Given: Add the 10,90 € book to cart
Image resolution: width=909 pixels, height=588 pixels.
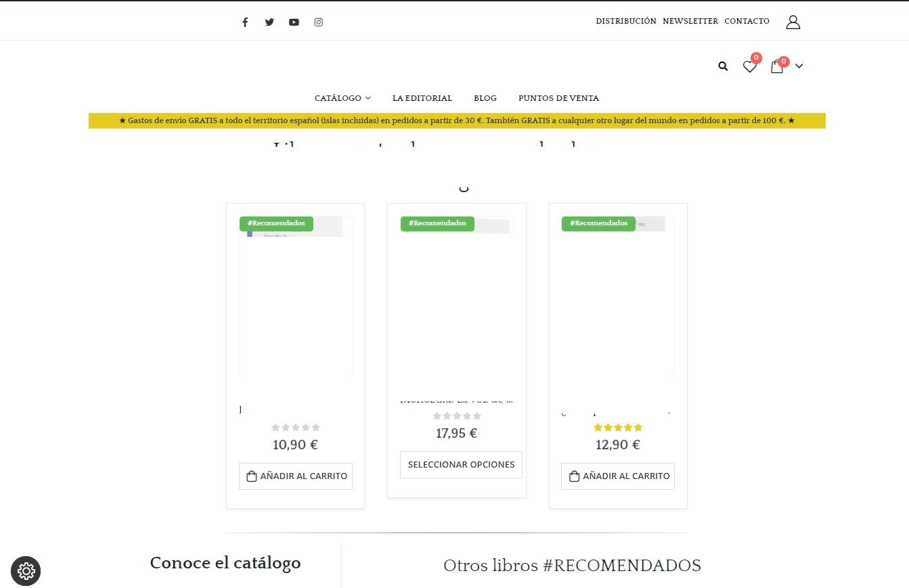Looking at the screenshot, I should (296, 476).
